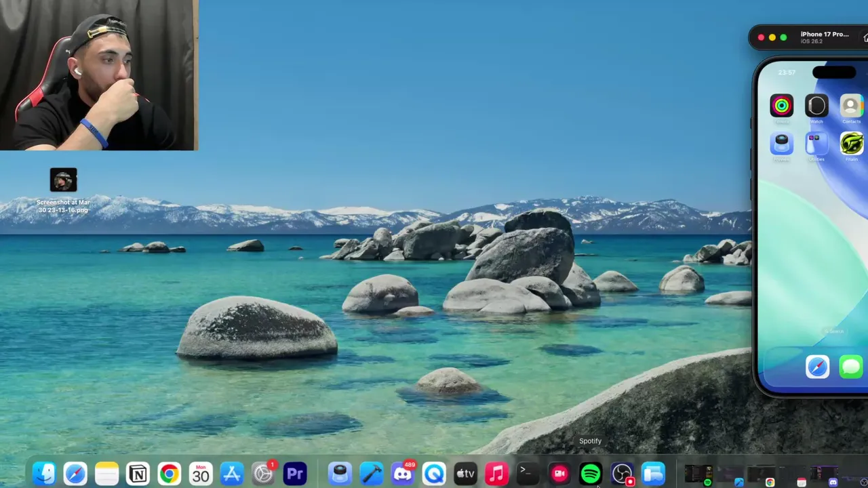
Task: Open the Calendar app showing Mon 30
Action: coord(200,474)
